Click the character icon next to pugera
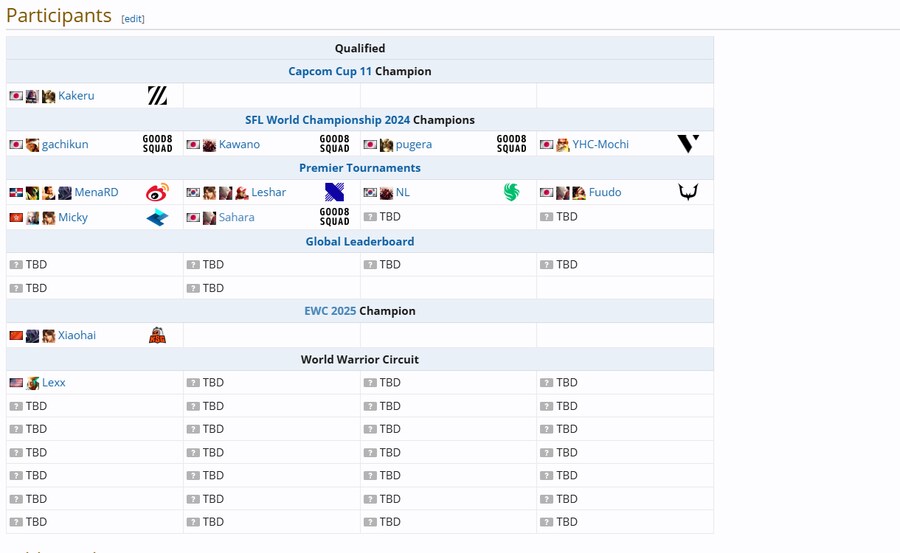Screen dimensions: 900x553 [x=386, y=145]
